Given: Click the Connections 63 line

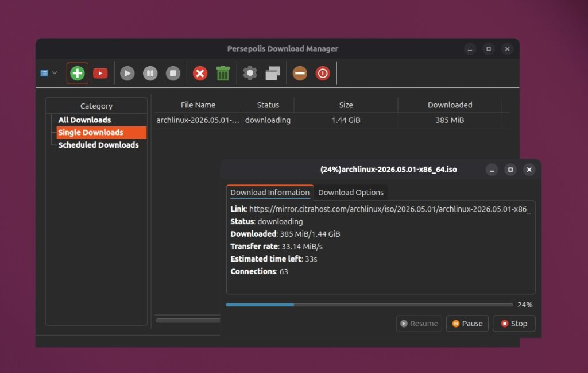Looking at the screenshot, I should click(259, 271).
